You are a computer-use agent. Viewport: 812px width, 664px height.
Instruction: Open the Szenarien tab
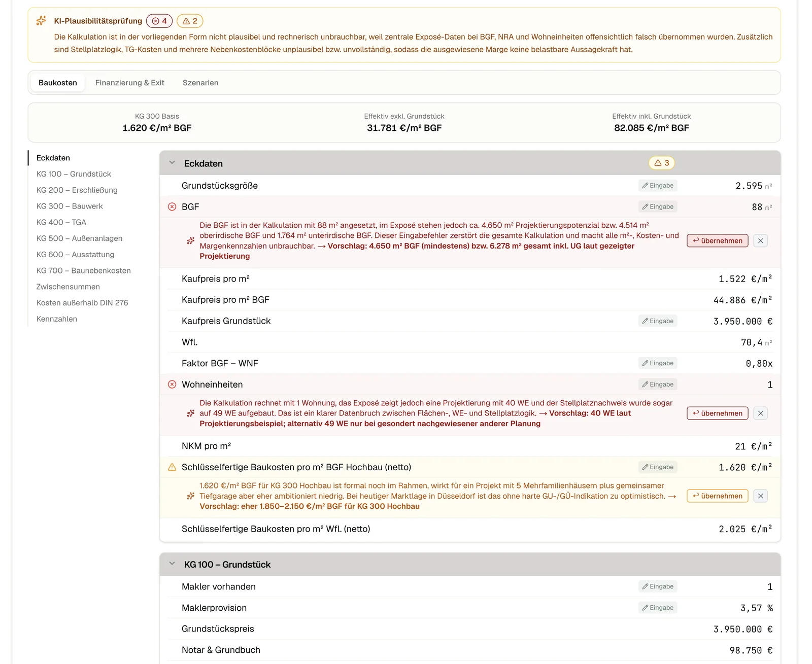point(200,83)
